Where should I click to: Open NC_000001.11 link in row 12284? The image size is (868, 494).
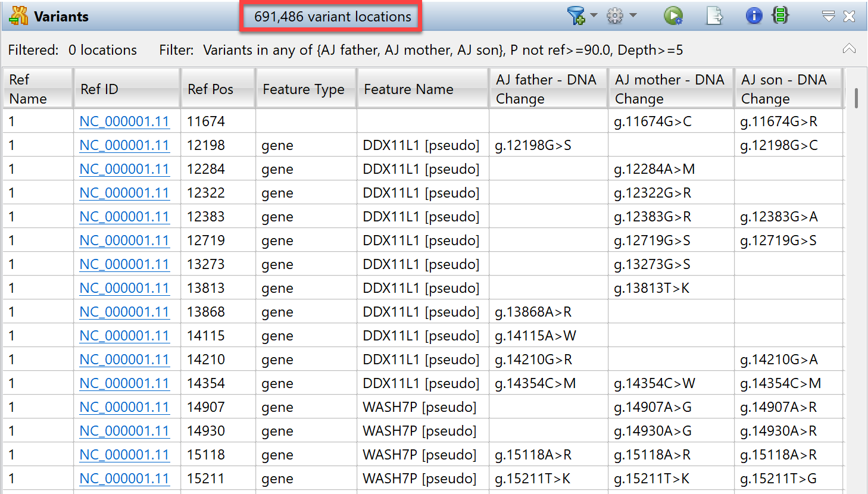point(124,169)
